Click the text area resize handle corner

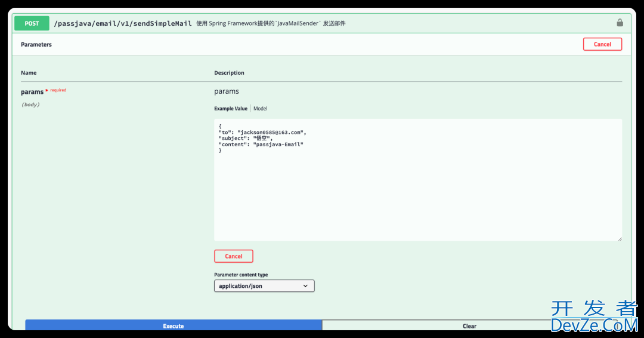pos(619,238)
